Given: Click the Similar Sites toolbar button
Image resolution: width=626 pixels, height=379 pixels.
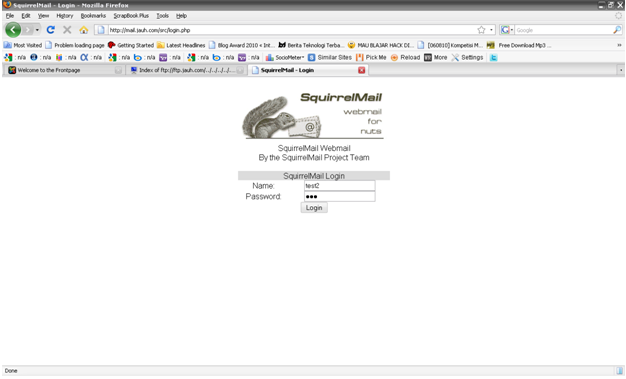Looking at the screenshot, I should [x=330, y=58].
